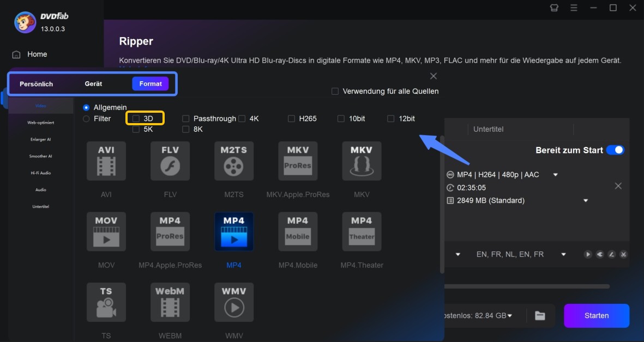Switch to the Persönlich tab

pyautogui.click(x=36, y=84)
